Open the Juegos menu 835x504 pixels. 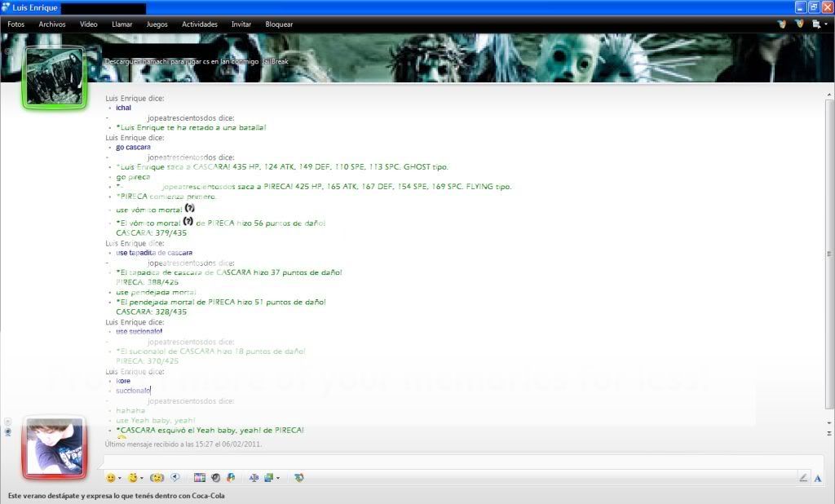pyautogui.click(x=157, y=24)
